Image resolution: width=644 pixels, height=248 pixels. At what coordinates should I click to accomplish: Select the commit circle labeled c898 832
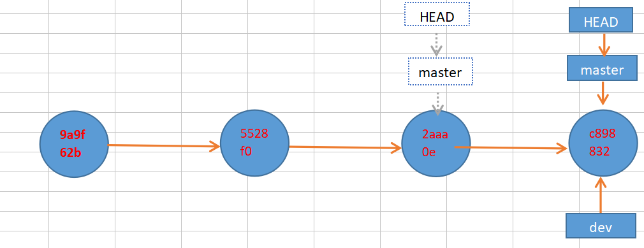coord(603,143)
